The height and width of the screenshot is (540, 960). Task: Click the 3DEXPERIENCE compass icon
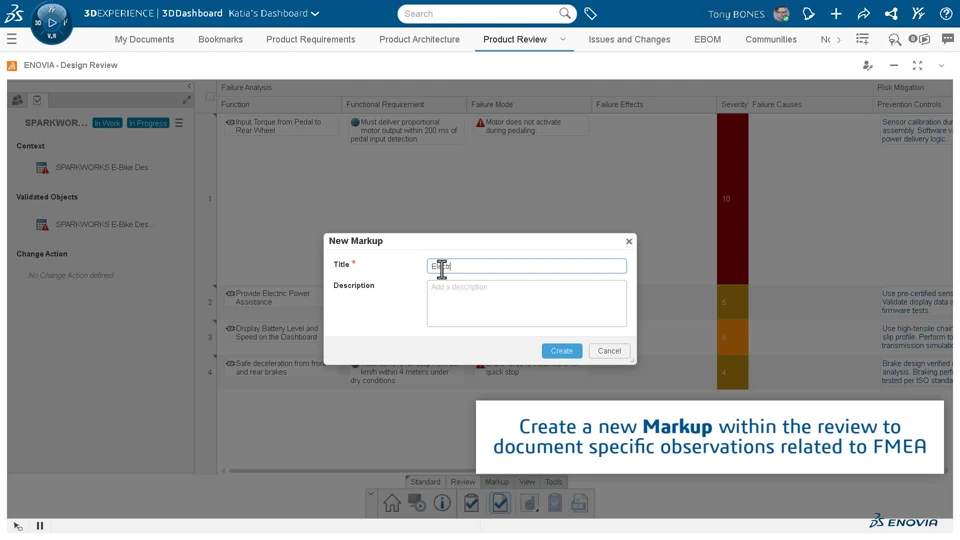click(x=51, y=22)
